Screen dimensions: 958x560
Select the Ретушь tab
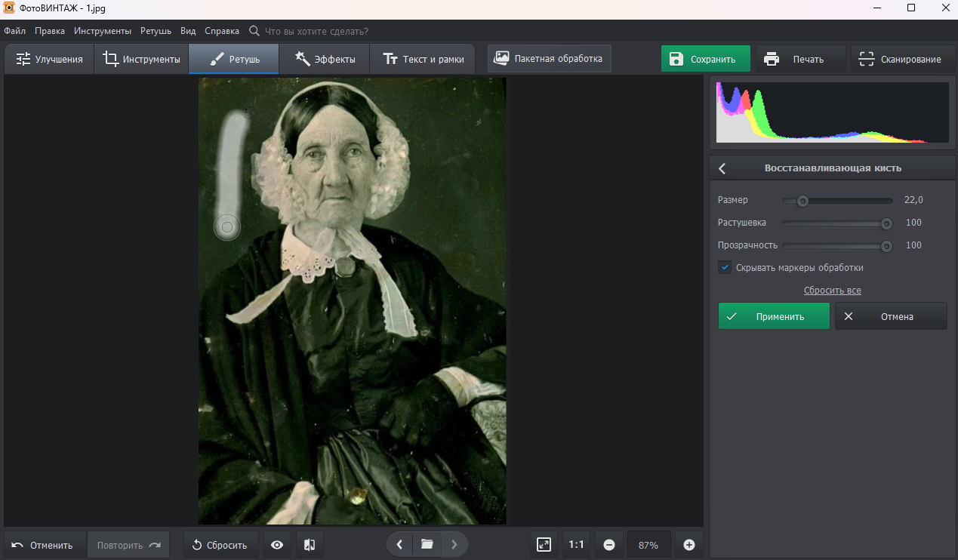(x=234, y=59)
